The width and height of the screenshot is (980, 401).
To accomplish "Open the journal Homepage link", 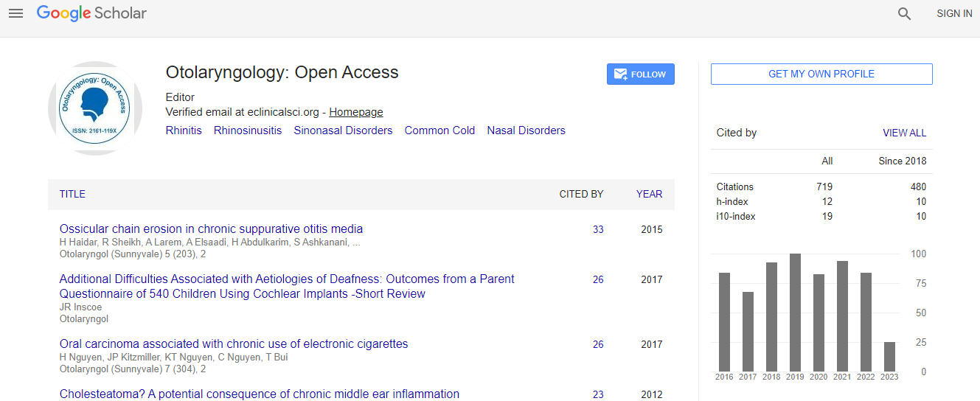I will click(355, 112).
